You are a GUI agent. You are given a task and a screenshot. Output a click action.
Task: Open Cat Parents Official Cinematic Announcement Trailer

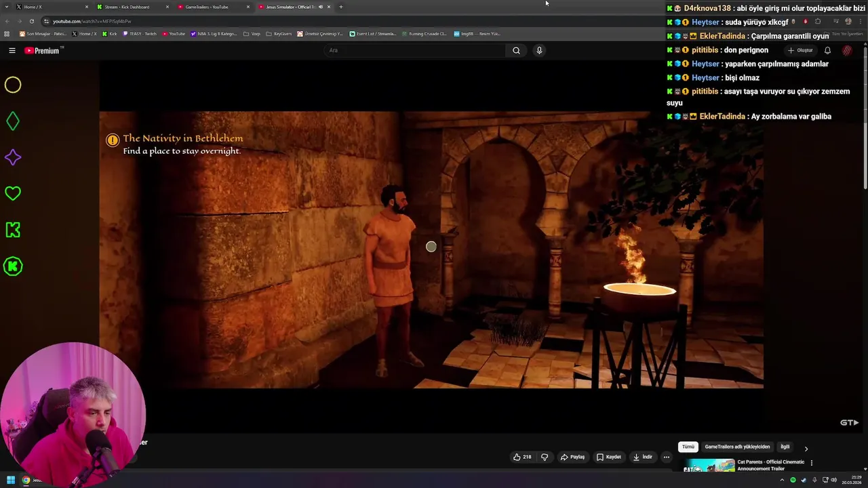[x=771, y=465]
